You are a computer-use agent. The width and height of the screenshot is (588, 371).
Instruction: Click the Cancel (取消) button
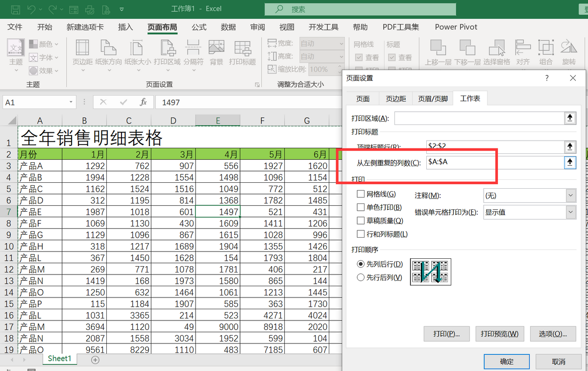pyautogui.click(x=559, y=362)
